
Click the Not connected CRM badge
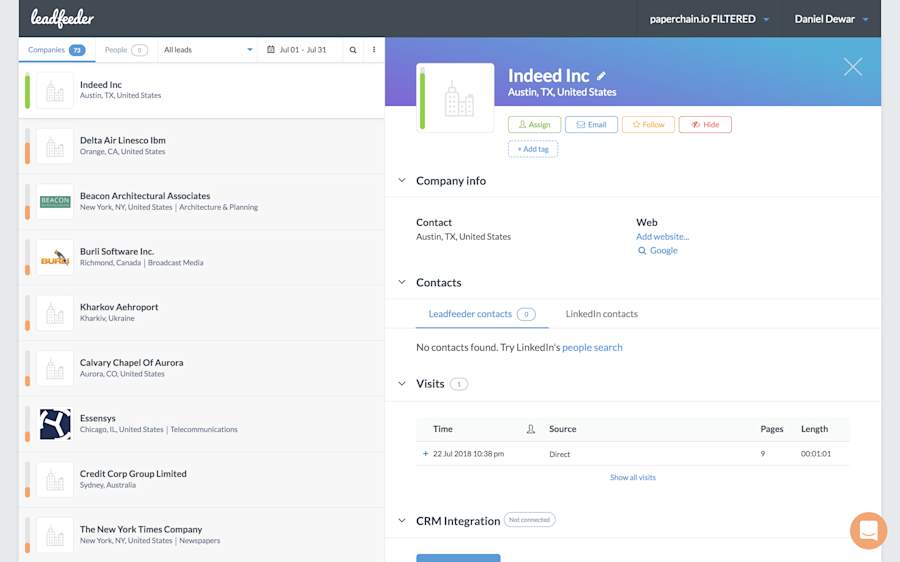(x=529, y=520)
